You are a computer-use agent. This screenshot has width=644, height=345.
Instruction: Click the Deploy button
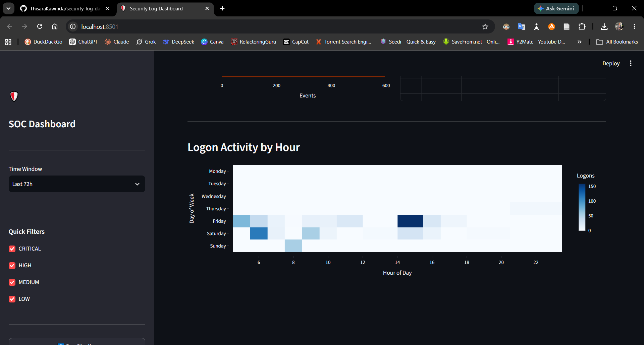tap(611, 63)
